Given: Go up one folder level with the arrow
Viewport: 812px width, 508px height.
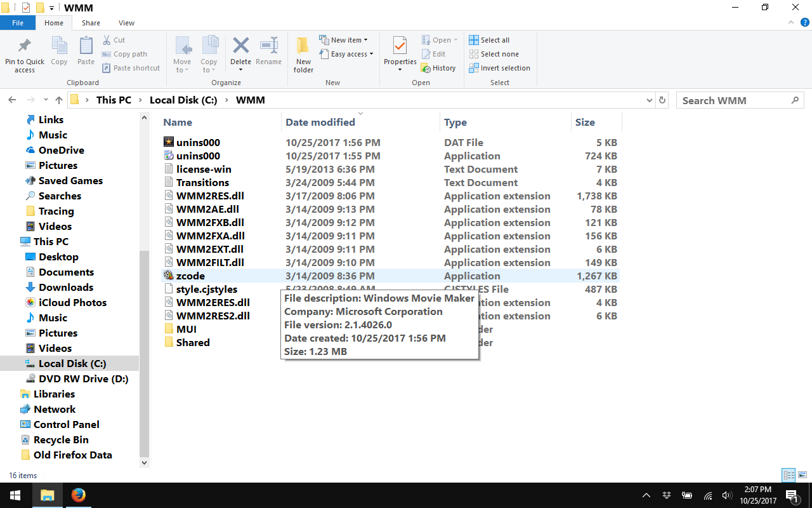Looking at the screenshot, I should point(59,100).
